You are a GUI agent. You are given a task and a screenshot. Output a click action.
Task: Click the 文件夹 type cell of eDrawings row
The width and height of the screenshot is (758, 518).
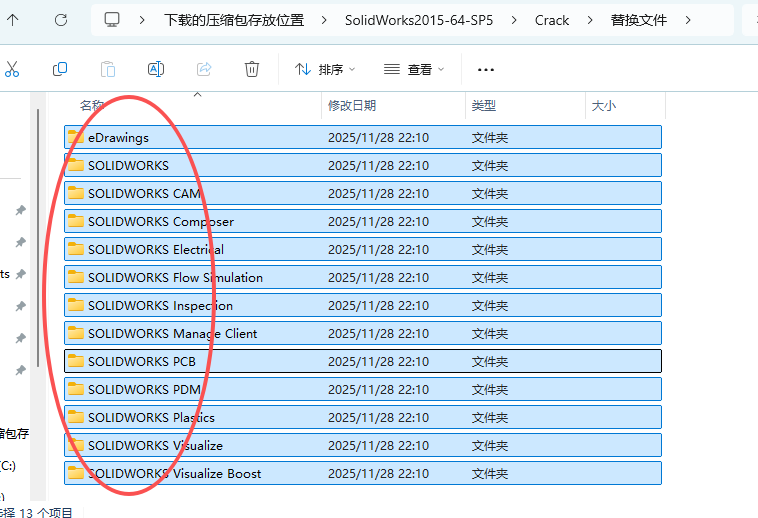pyautogui.click(x=490, y=138)
